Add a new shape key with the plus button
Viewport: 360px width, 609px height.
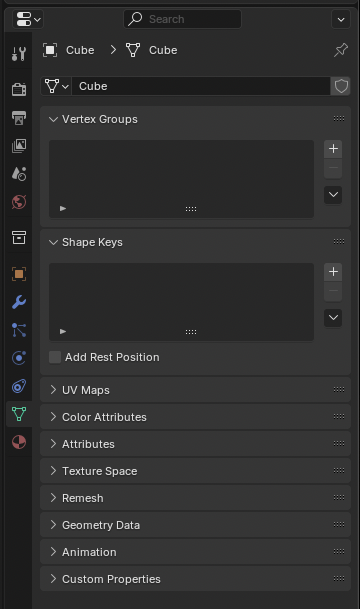(333, 271)
